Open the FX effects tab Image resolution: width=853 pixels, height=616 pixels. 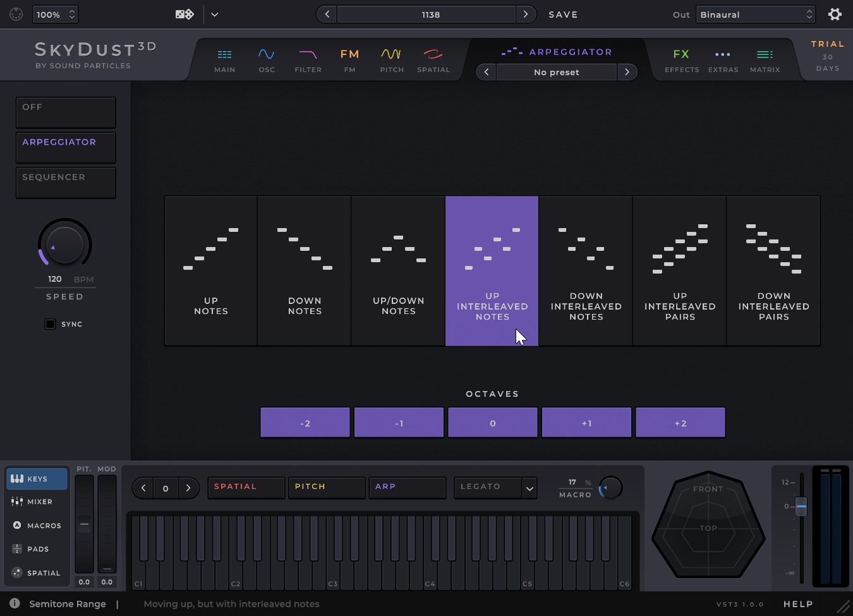[682, 61]
